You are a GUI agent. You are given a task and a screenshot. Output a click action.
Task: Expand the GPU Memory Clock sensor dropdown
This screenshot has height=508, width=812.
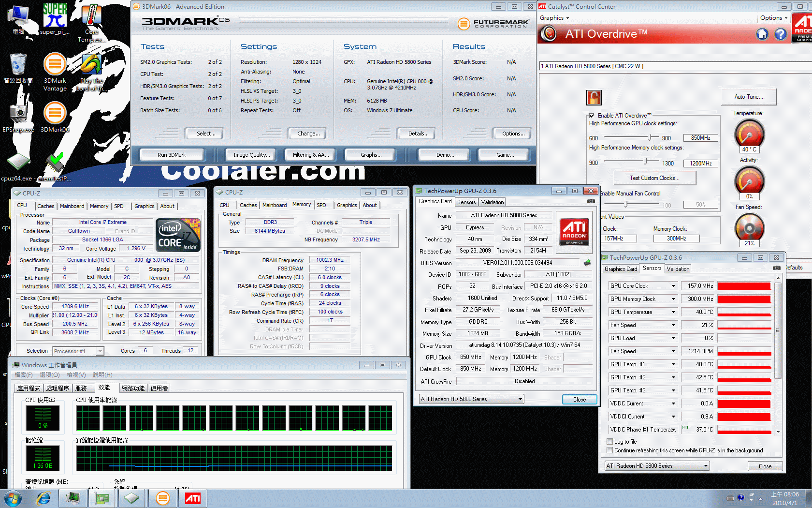click(673, 299)
